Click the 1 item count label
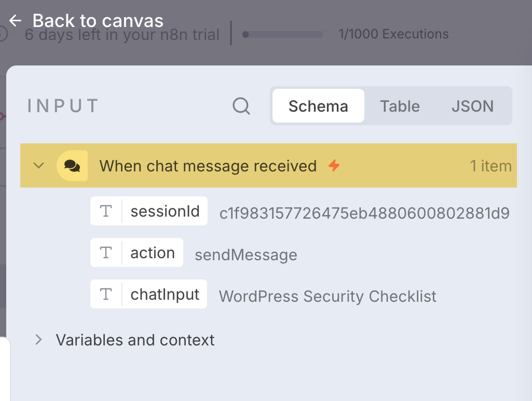This screenshot has height=401, width=532. (490, 166)
